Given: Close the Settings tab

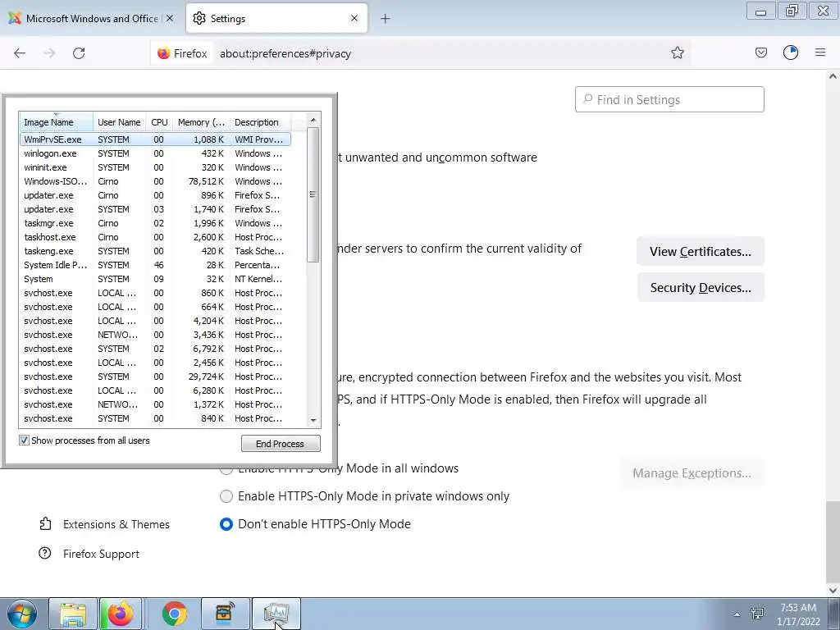Looking at the screenshot, I should [354, 18].
